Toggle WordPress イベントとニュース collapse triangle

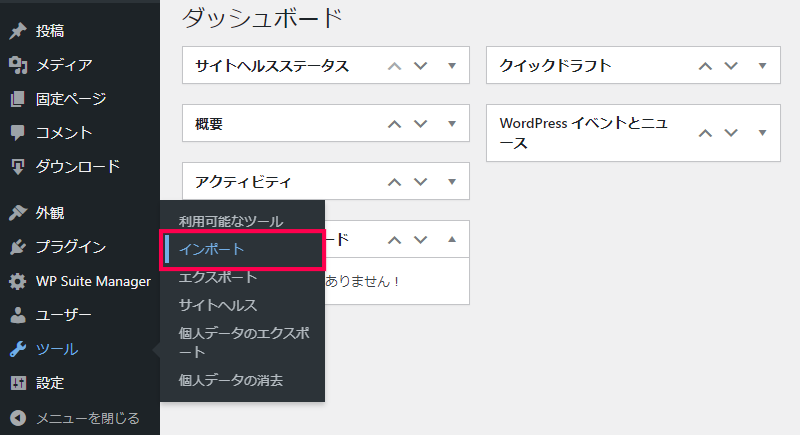pos(762,133)
